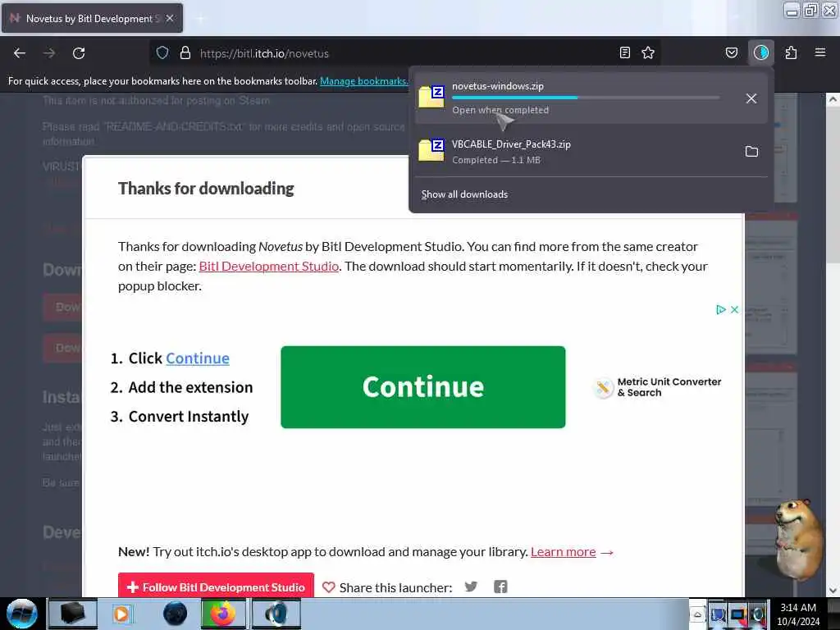
Task: Click the taskbar clock showing 3:14 AM
Action: coord(798,614)
